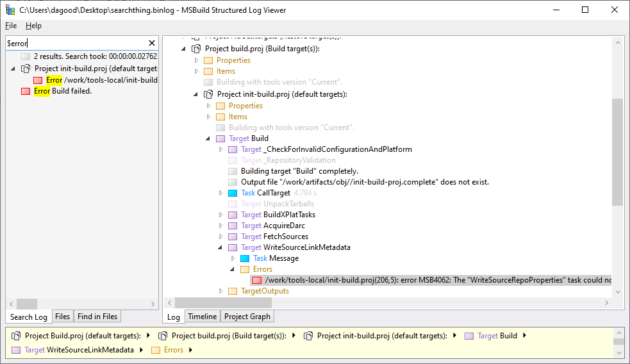Click red error icon of MSB4062 error row
This screenshot has height=364, width=630.
(257, 280)
